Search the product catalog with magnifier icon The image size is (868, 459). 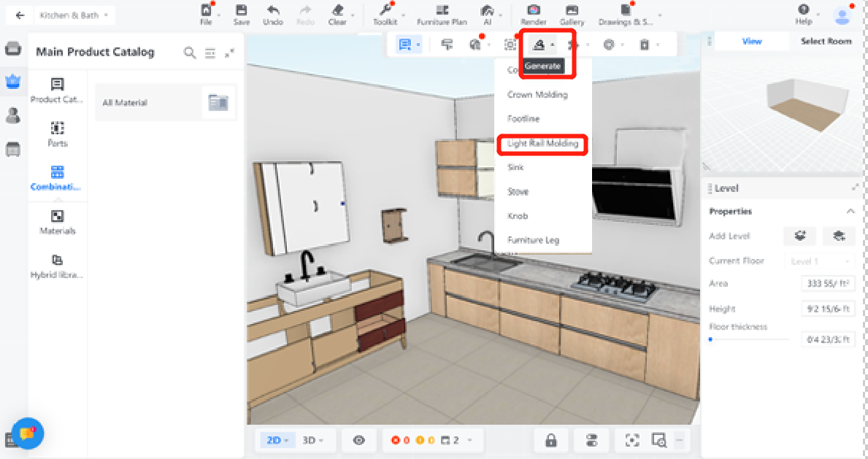point(190,53)
